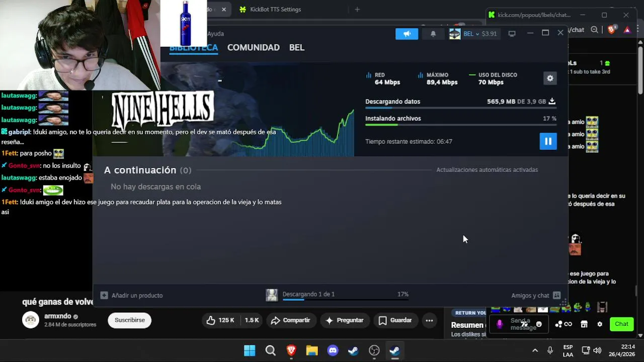Open more options ellipsis on YouTube video
644x362 pixels.
429,320
